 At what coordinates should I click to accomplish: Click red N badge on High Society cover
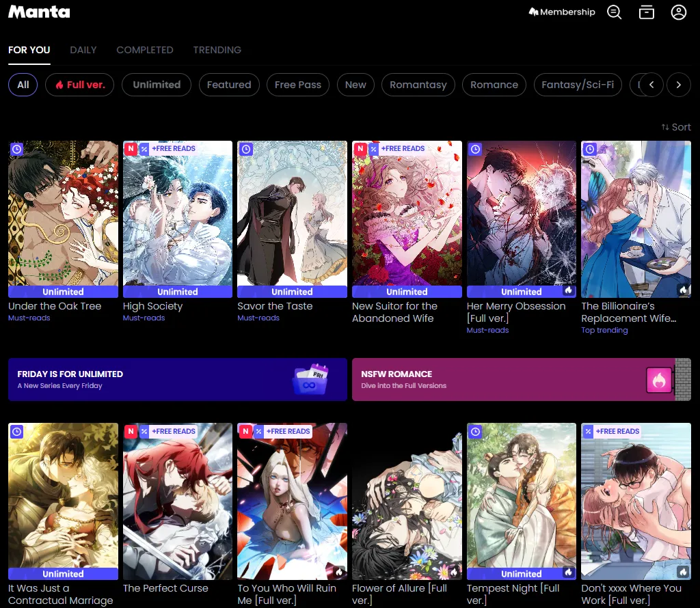[131, 149]
